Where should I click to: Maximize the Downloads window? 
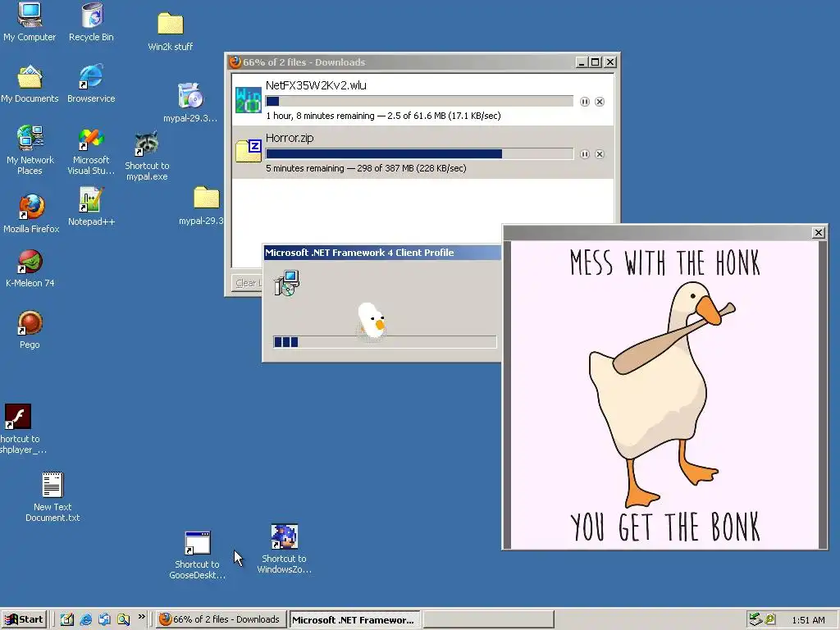click(596, 62)
